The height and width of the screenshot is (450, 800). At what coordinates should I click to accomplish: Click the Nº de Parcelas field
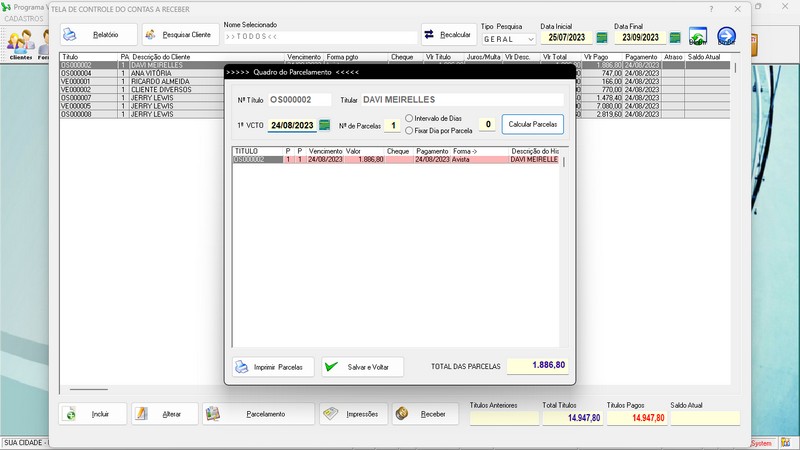point(392,125)
